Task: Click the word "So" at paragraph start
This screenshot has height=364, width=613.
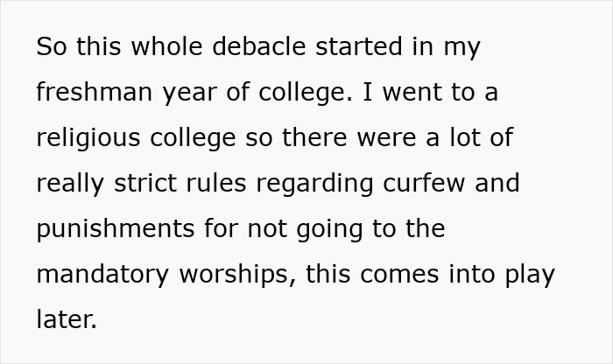Action: tap(50, 47)
